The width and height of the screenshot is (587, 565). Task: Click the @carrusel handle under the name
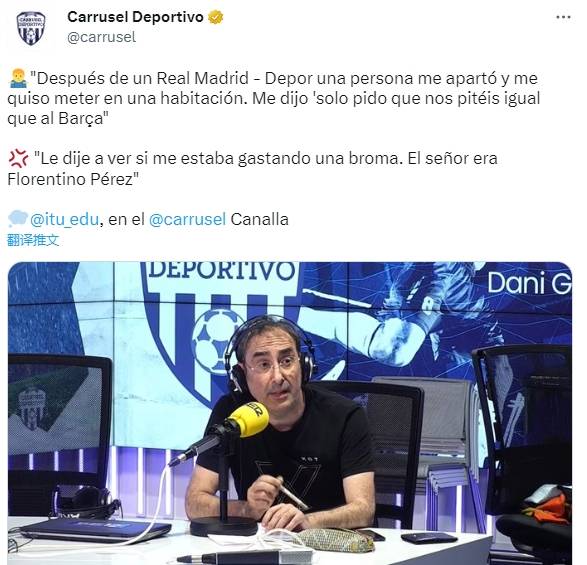pos(101,37)
